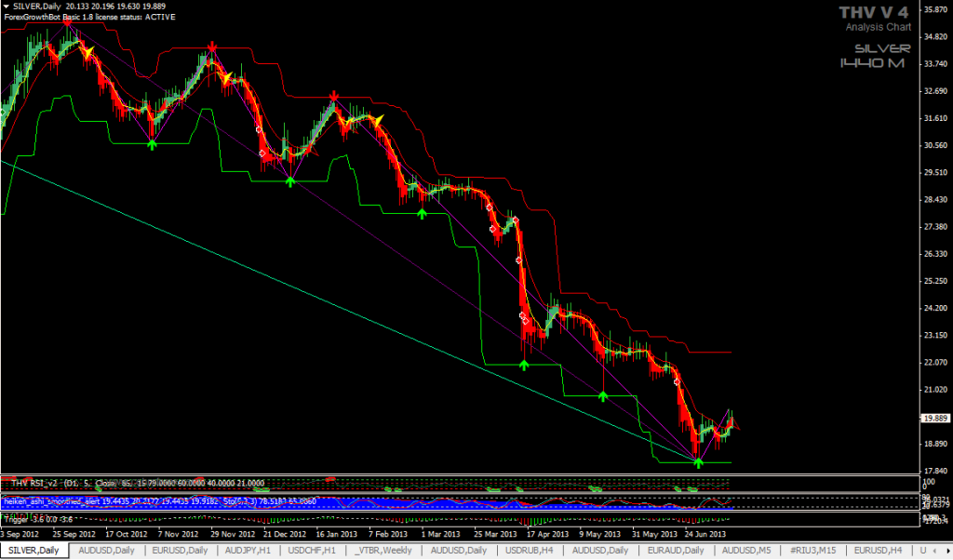Click the Trigger histogram sub-window
The height and width of the screenshot is (560, 953).
pos(459,520)
